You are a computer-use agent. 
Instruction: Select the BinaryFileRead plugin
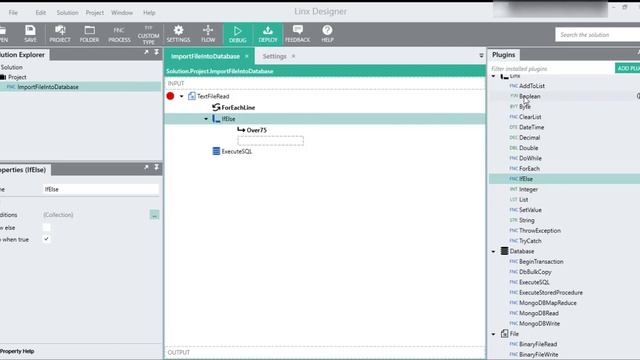tap(538, 344)
